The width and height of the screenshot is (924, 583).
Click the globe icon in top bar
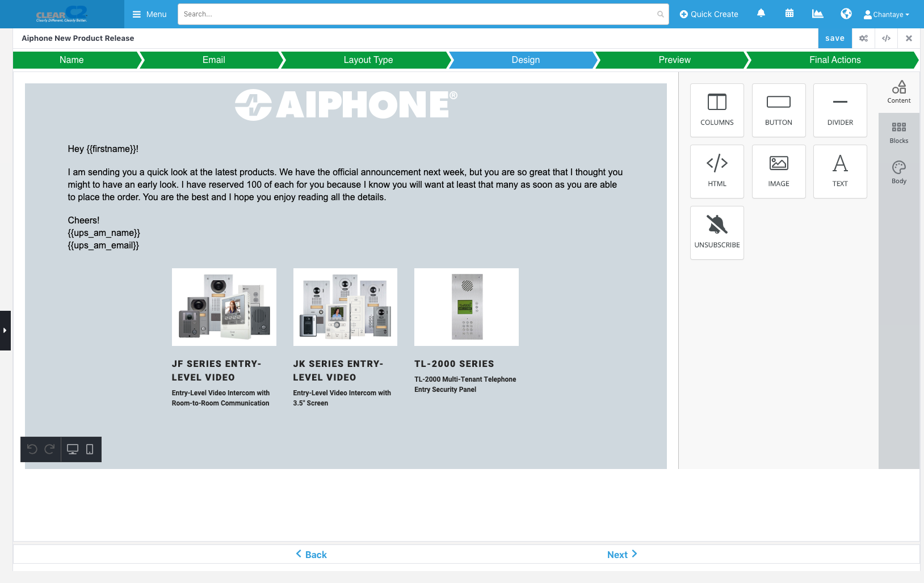coord(846,14)
